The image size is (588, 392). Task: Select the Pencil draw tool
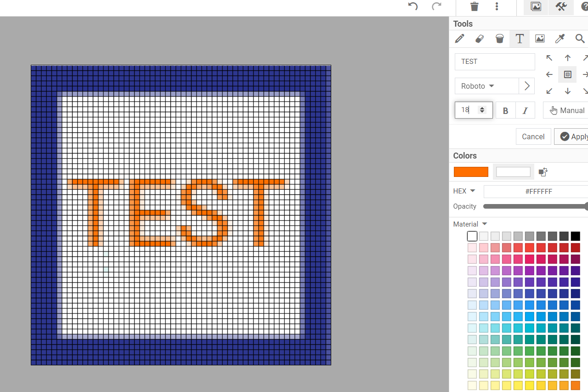pos(459,39)
